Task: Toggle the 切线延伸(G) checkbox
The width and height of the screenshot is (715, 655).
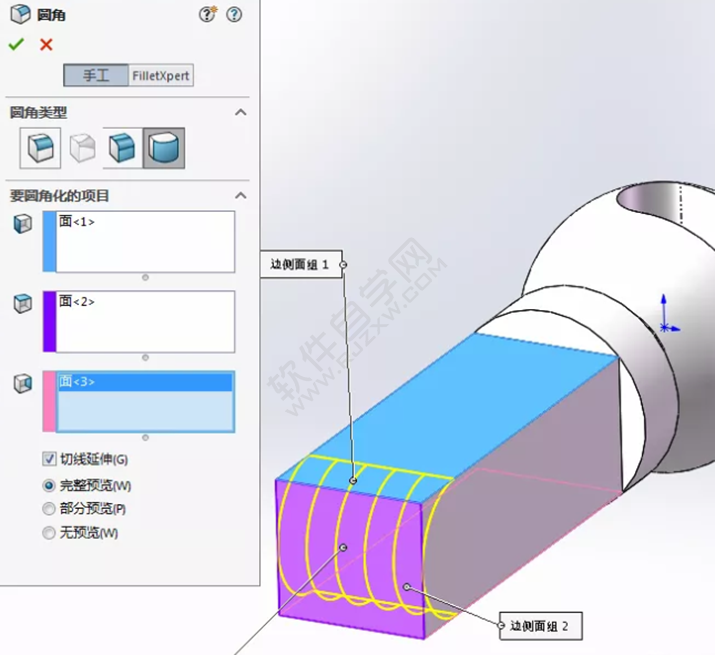Action: point(49,458)
